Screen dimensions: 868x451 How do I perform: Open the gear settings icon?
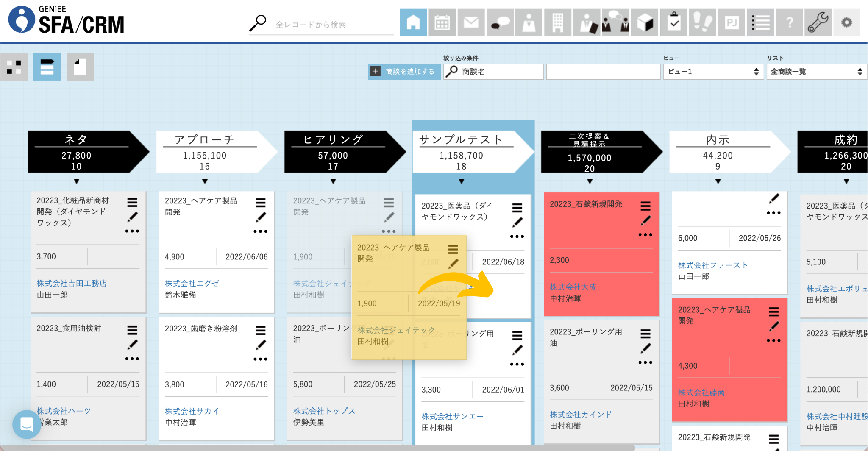(x=847, y=22)
